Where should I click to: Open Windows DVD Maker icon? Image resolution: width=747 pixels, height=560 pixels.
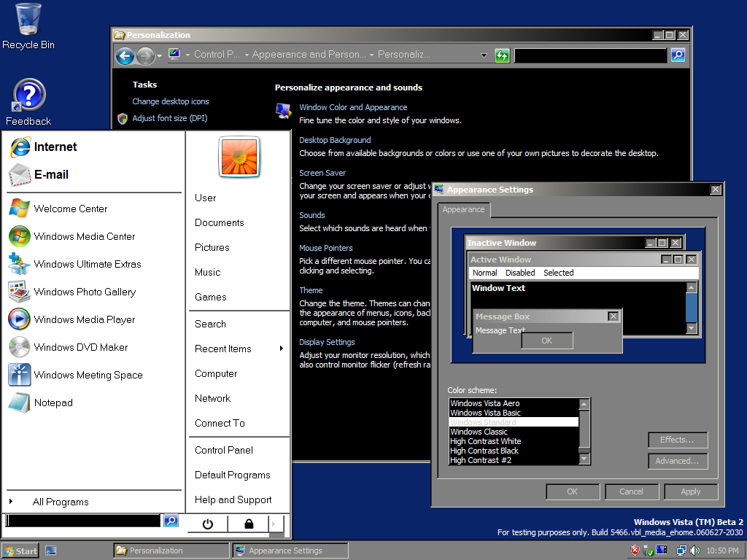tap(19, 347)
